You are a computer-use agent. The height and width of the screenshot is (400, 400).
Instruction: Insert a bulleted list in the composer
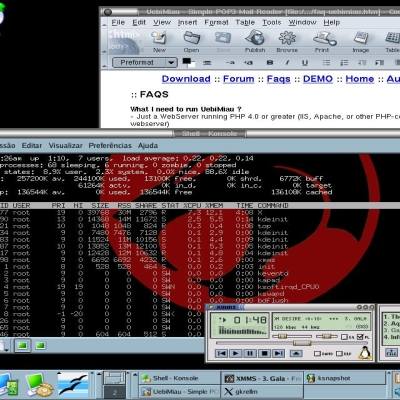click(x=326, y=62)
